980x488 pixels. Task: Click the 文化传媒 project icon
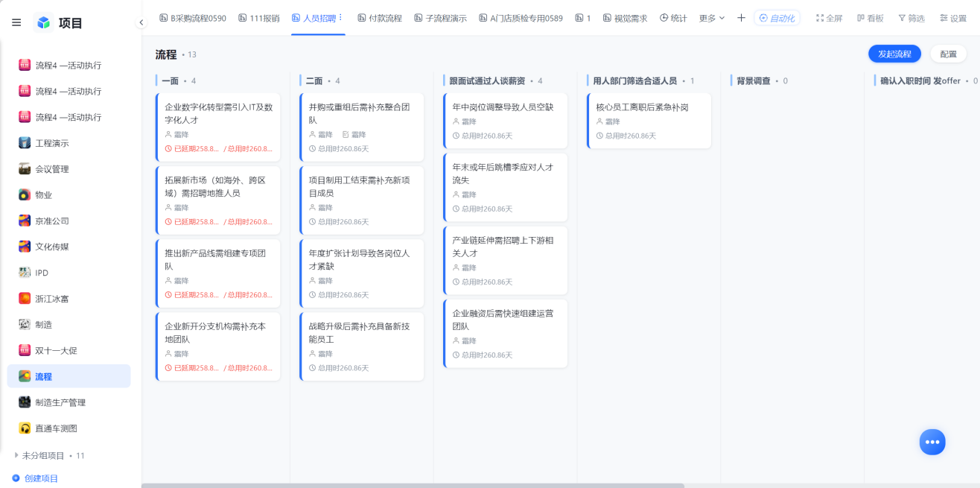point(25,247)
